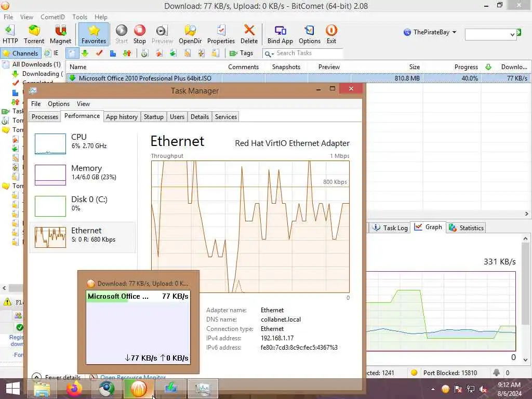Switch to Task Manager Startup tab
The image size is (532, 399).
point(153,117)
